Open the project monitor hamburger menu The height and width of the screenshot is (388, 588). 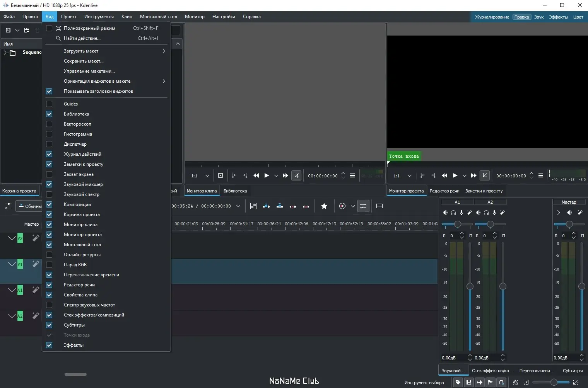click(541, 175)
